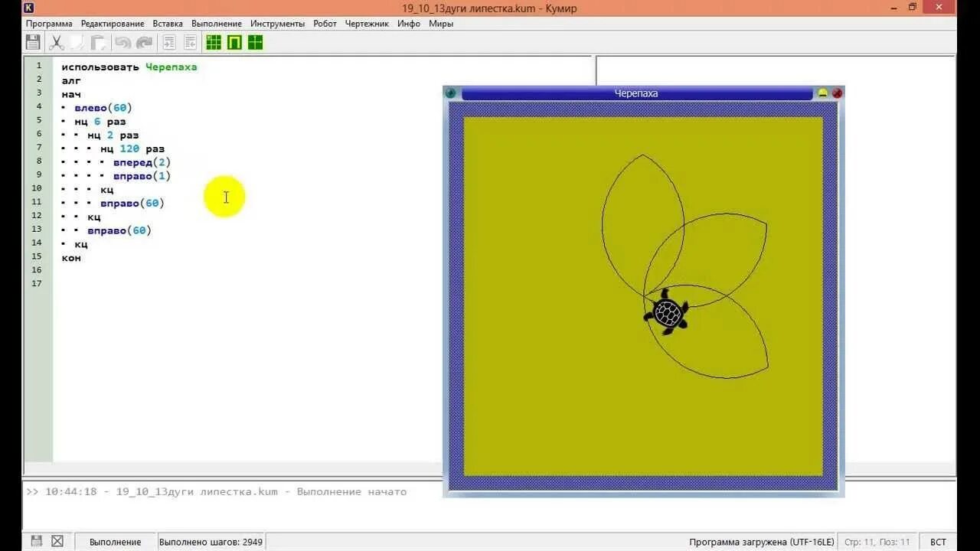980x551 pixels.
Task: Click 'вправо(60)' on line 13
Action: 119,230
